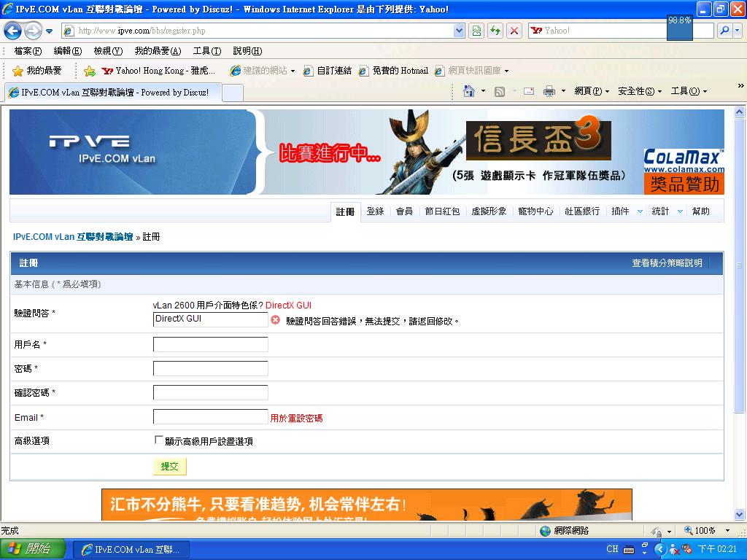Open the recent pages dropdown next to Forward

49,31
